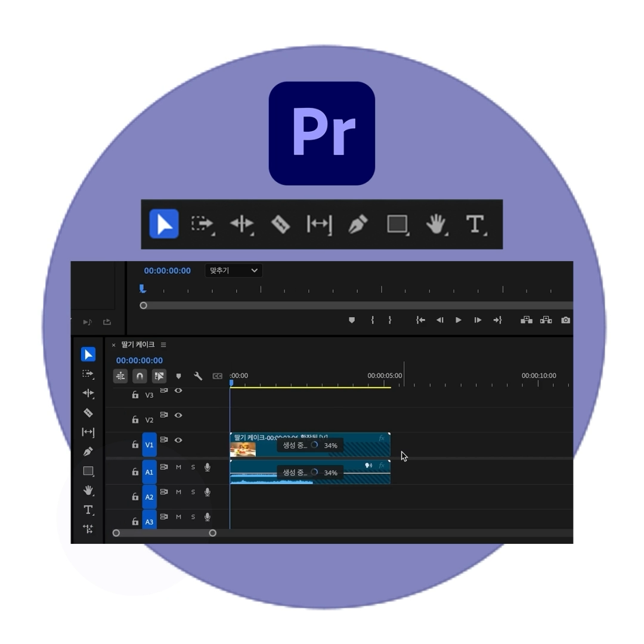Screen dimensions: 644x644
Task: Toggle the CC captions track button
Action: coord(217,376)
